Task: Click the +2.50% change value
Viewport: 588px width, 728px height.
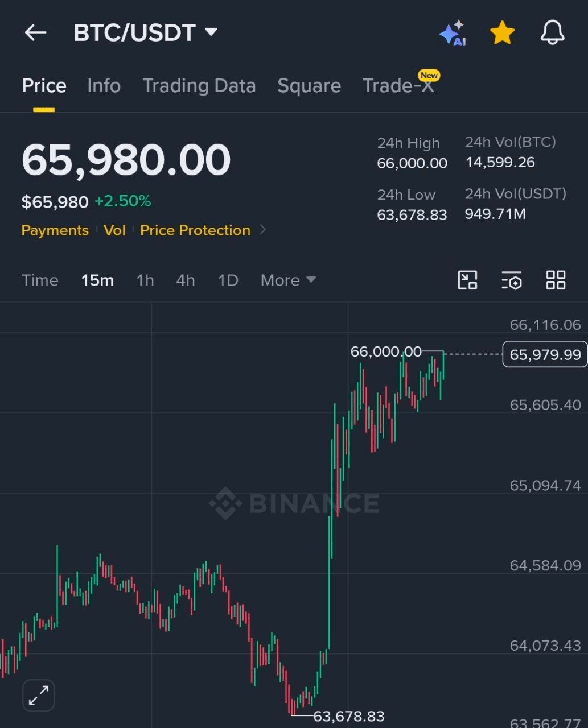Action: 123,201
